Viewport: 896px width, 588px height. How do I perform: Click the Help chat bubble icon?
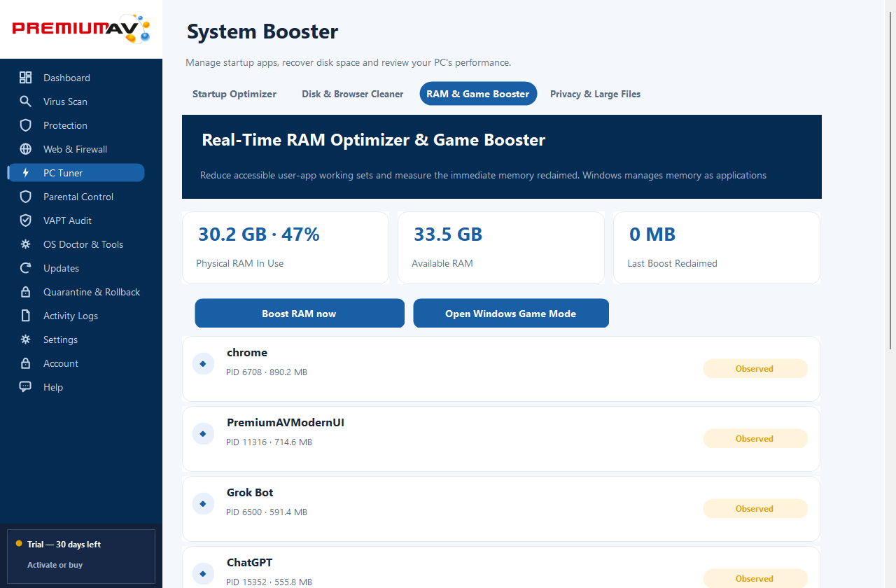[x=26, y=387]
